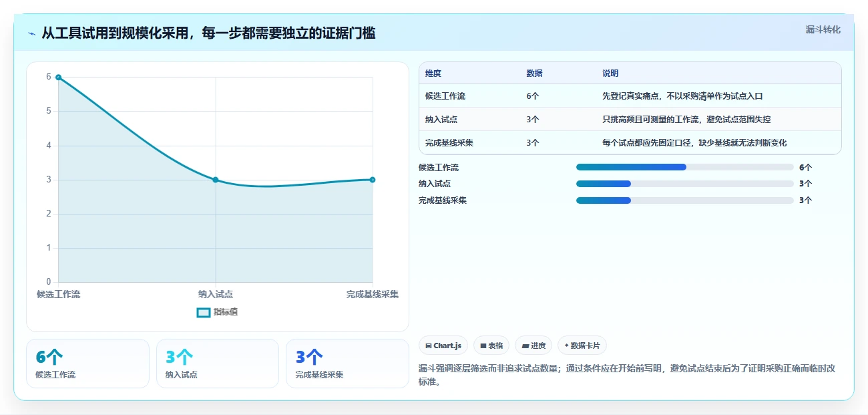Click the 候选工作流 progress label
The height and width of the screenshot is (415, 868).
[439, 168]
